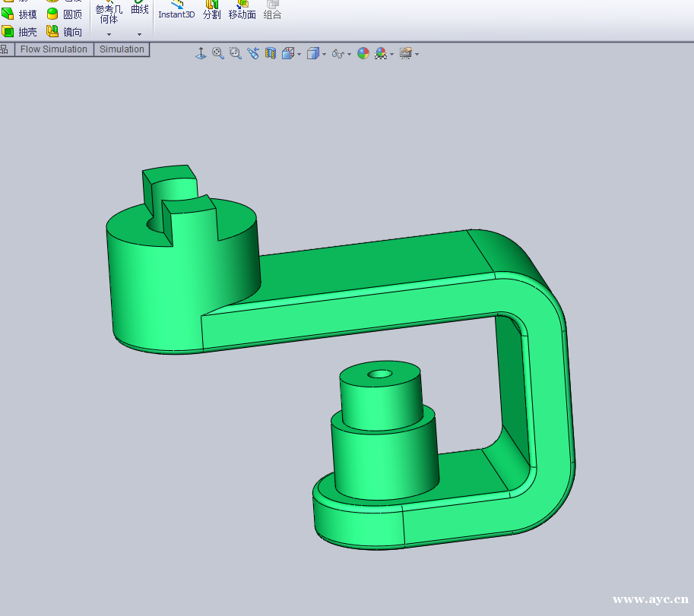The width and height of the screenshot is (694, 616).
Task: Toggle Instant3D mode
Action: coord(176,10)
